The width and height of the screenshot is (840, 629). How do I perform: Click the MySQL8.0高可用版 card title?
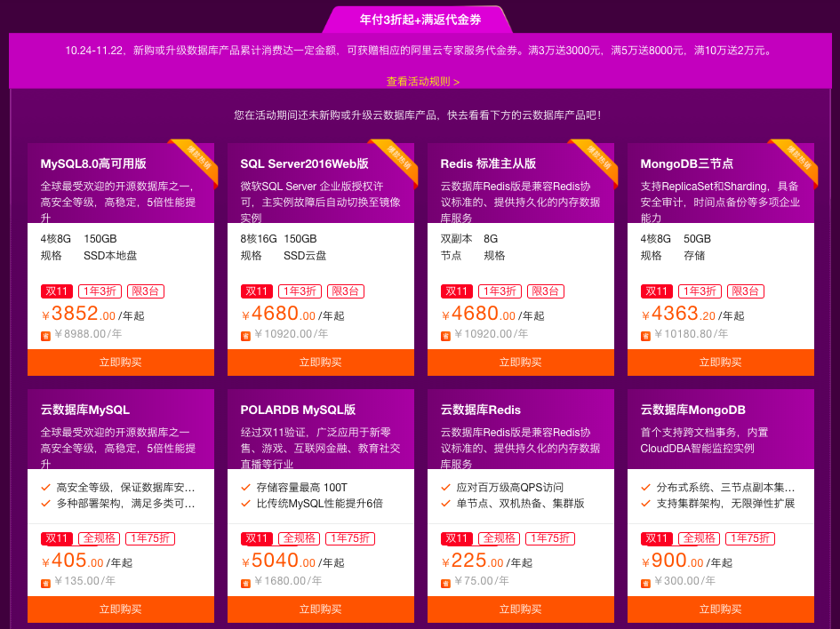click(93, 163)
